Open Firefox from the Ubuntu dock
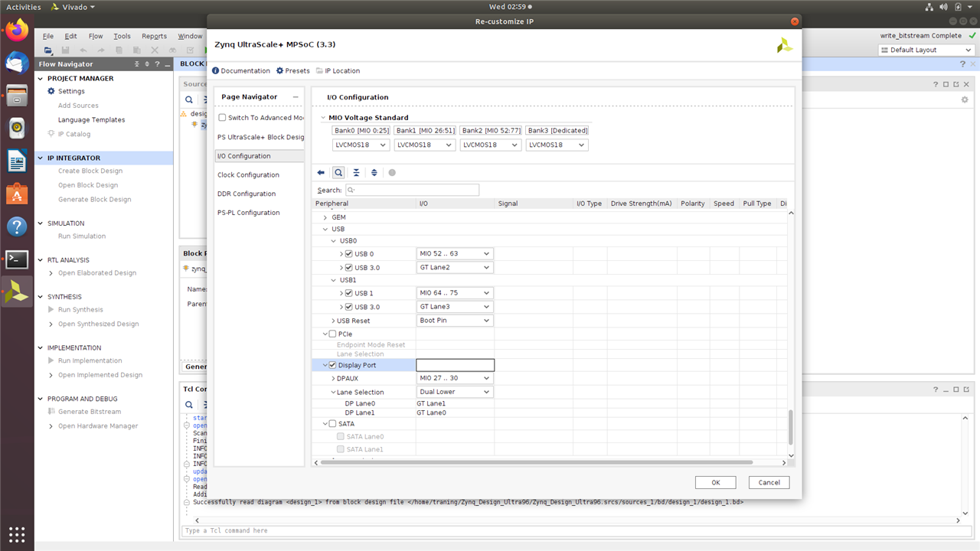Image resolution: width=980 pixels, height=551 pixels. pos(17,31)
